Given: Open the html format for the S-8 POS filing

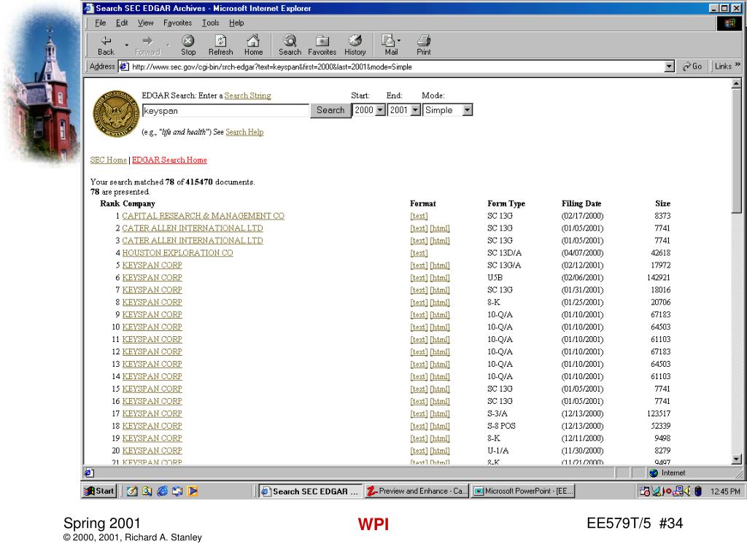Looking at the screenshot, I should pos(440,427).
